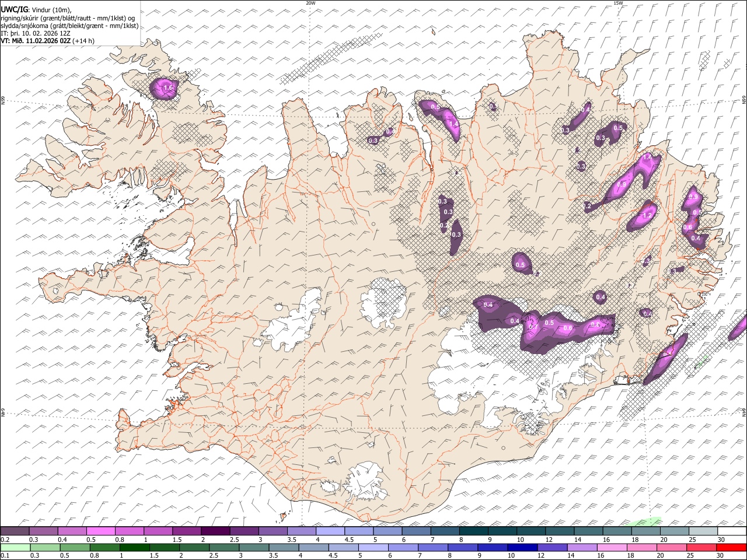
Task: Pick the deep blue rain swatch between 10 and 12
Action: point(523,547)
